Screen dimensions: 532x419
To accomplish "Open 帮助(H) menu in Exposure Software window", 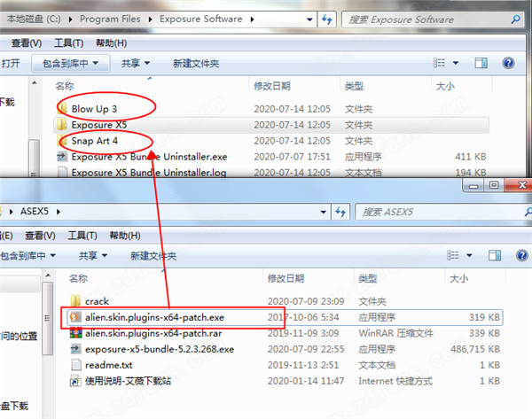I will (x=112, y=43).
